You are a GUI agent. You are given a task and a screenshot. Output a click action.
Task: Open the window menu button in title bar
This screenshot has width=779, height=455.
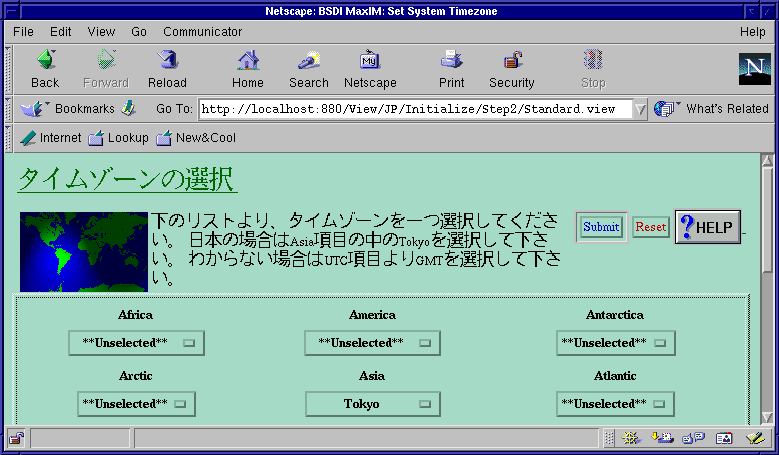pos(12,11)
